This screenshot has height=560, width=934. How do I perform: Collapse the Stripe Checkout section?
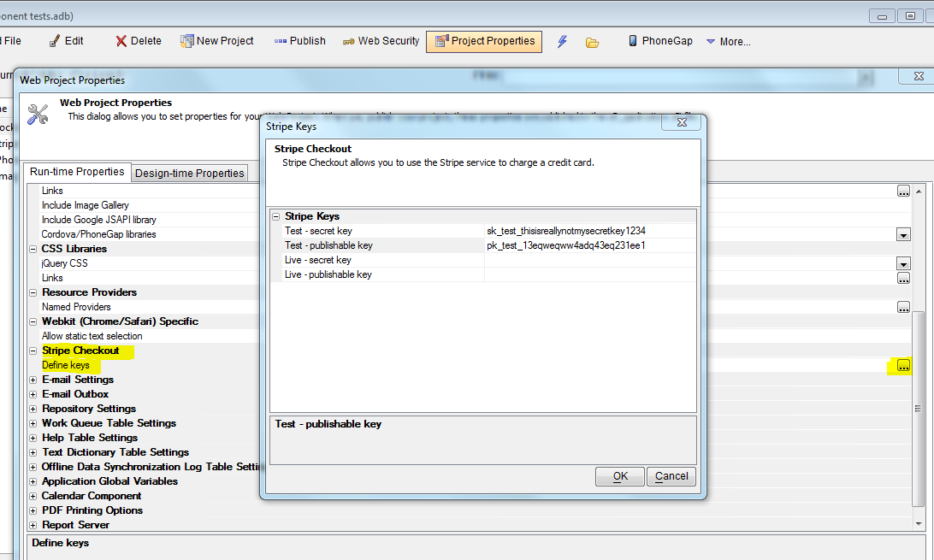pyautogui.click(x=33, y=351)
